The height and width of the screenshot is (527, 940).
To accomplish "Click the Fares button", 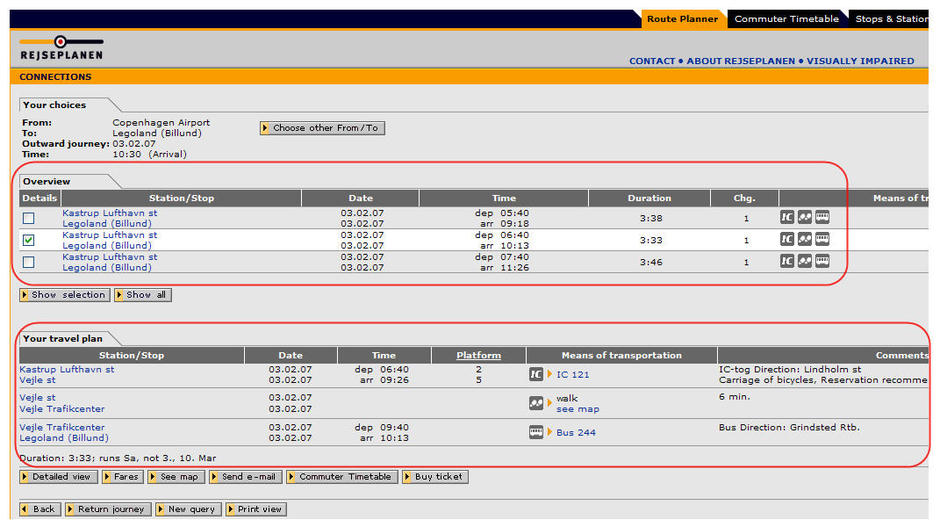I will (x=123, y=477).
